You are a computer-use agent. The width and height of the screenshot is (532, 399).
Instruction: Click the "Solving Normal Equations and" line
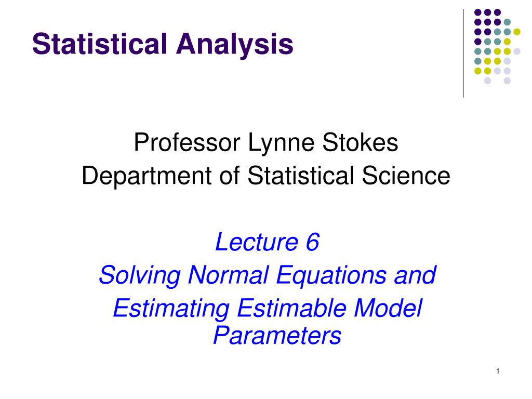click(268, 275)
